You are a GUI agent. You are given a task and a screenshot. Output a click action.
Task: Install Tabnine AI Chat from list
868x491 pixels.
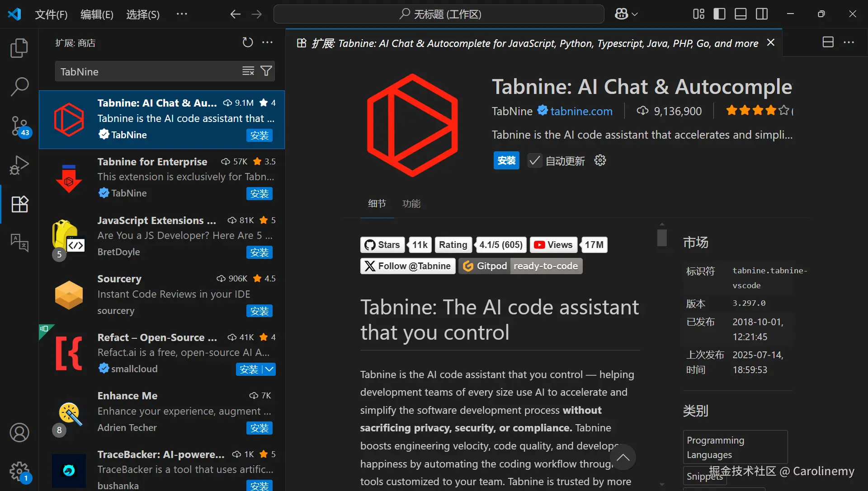pyautogui.click(x=259, y=136)
